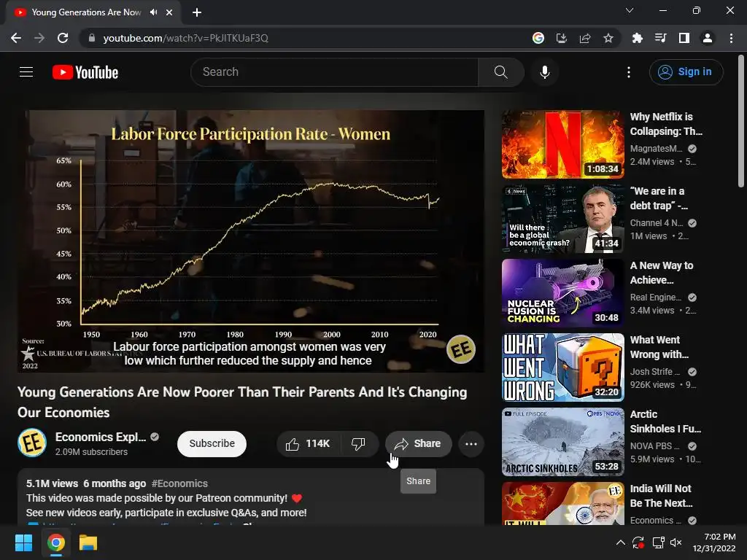Open the Economics Expl... channel name link
The width and height of the screenshot is (747, 560).
[x=101, y=437]
